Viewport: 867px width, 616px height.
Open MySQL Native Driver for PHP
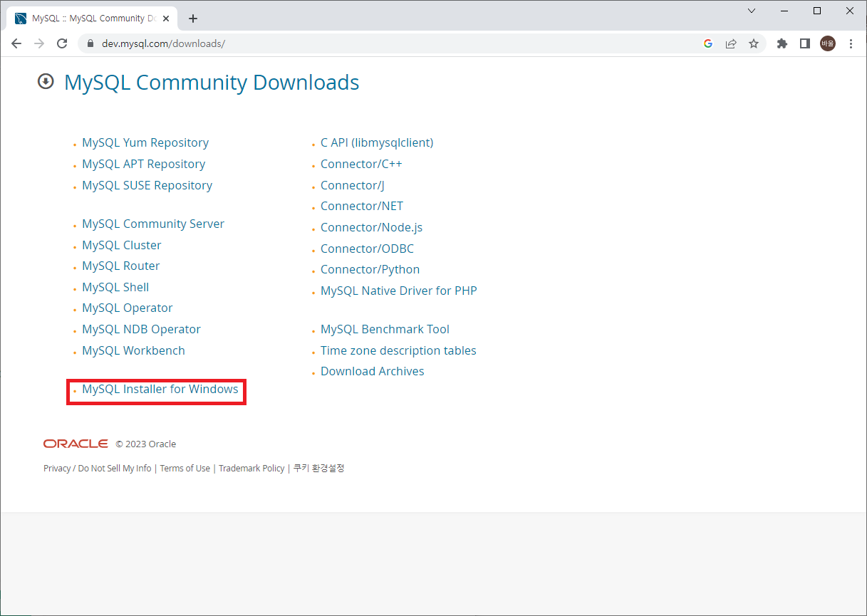click(x=399, y=291)
